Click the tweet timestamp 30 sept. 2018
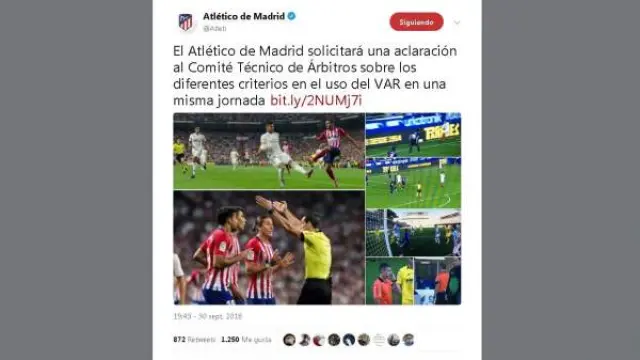Screen dimensions: 640x360 tap(208, 316)
